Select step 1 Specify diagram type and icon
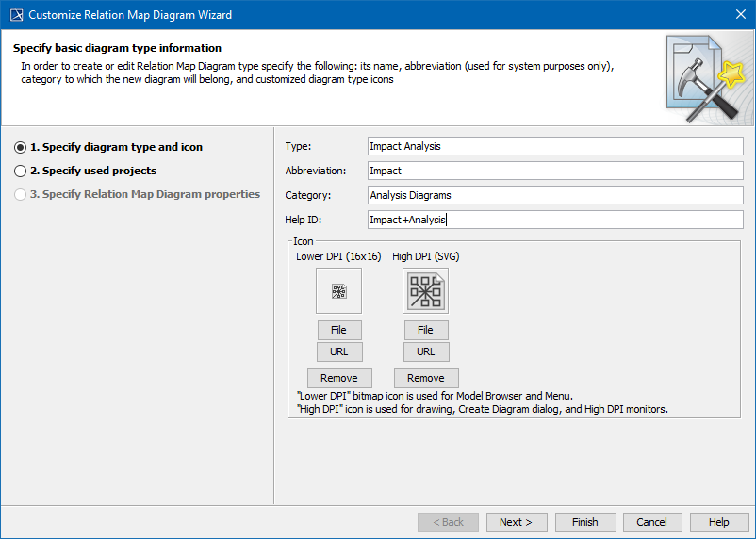756x539 pixels. pyautogui.click(x=20, y=147)
